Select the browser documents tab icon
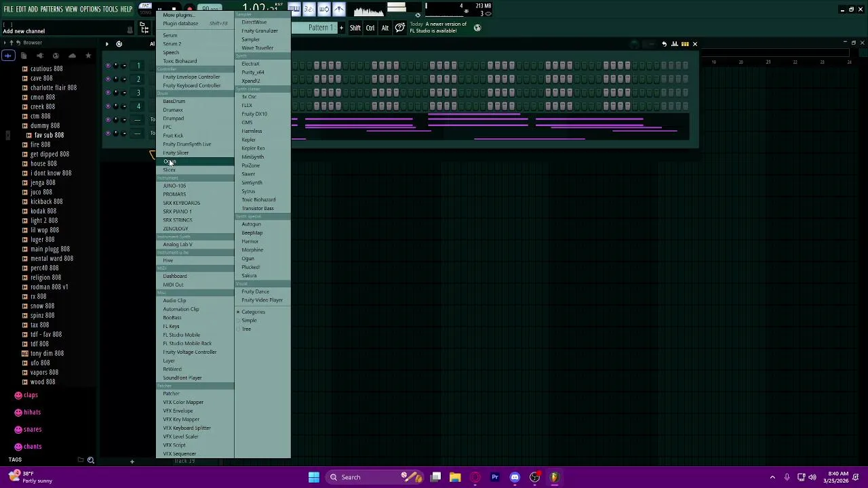 (24, 56)
